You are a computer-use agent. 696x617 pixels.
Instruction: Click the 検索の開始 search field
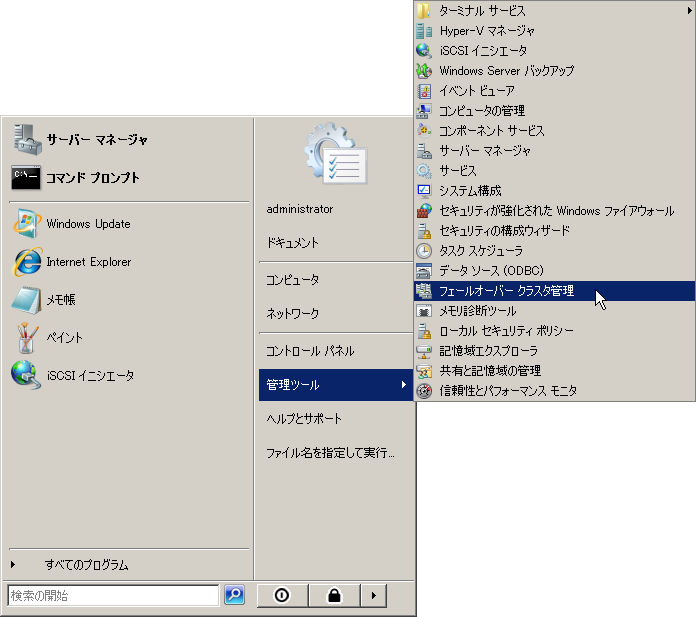tap(113, 595)
